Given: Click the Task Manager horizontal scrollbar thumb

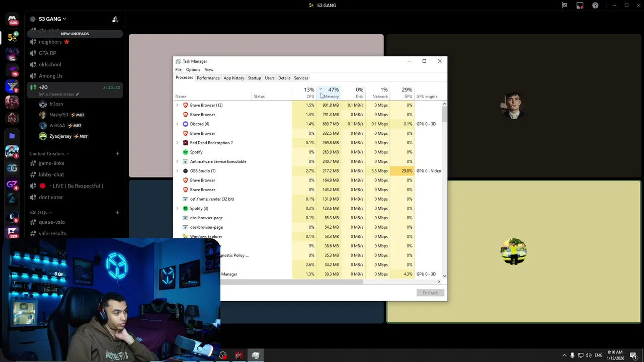Looking at the screenshot, I should 292,282.
